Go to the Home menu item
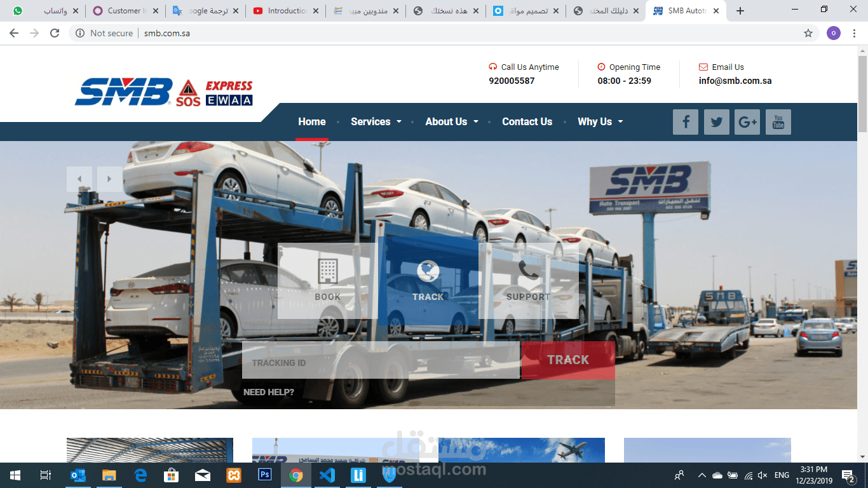 [312, 121]
